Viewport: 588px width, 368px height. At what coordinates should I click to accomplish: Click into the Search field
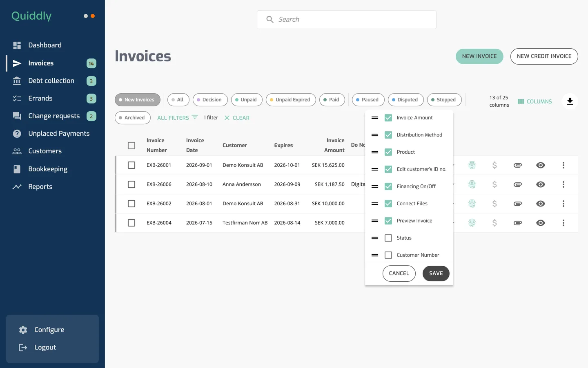[x=347, y=20]
